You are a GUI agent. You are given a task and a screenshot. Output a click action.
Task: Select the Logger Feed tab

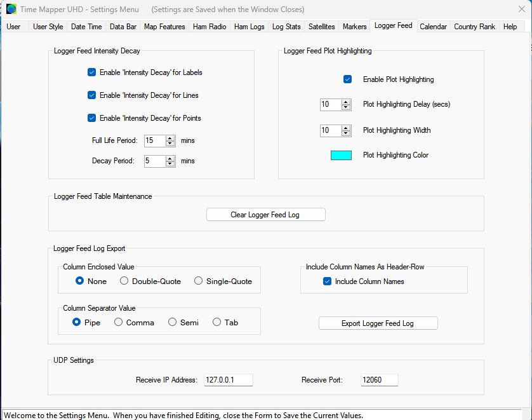coord(393,25)
